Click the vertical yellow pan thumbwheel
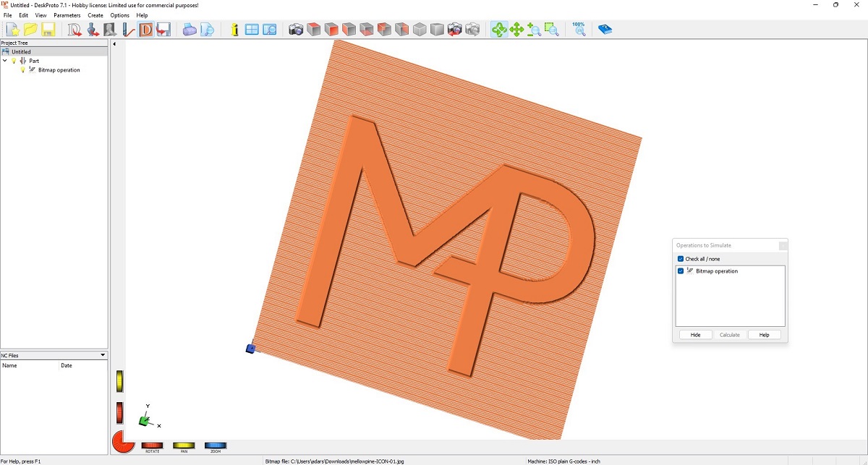The width and height of the screenshot is (868, 465). pos(120,381)
